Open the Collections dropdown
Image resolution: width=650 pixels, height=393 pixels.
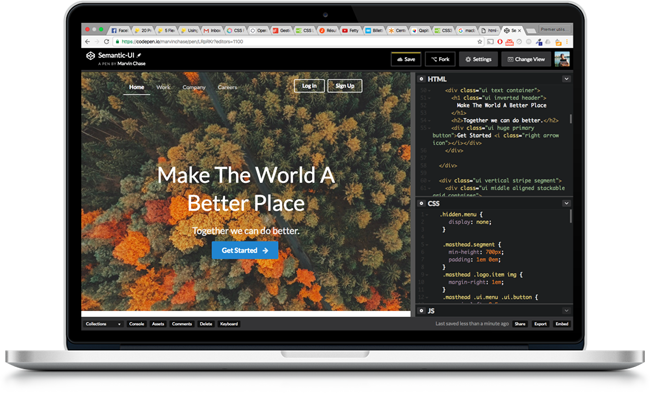(103, 324)
